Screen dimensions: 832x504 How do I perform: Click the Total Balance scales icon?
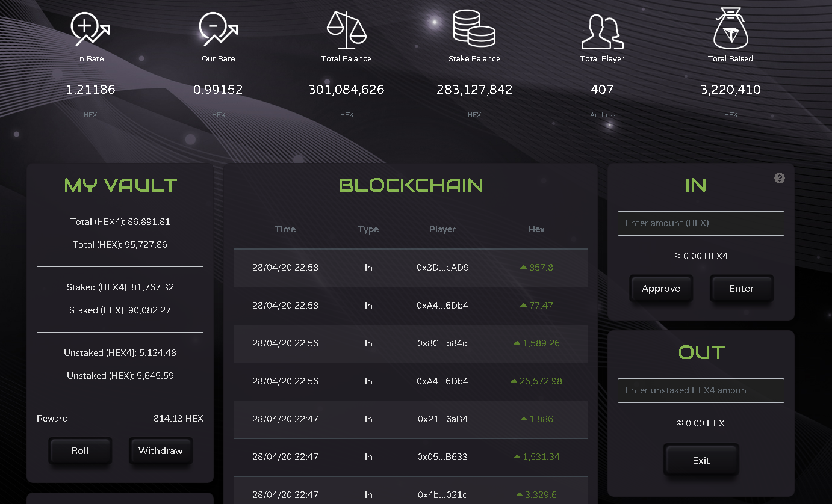click(x=346, y=29)
